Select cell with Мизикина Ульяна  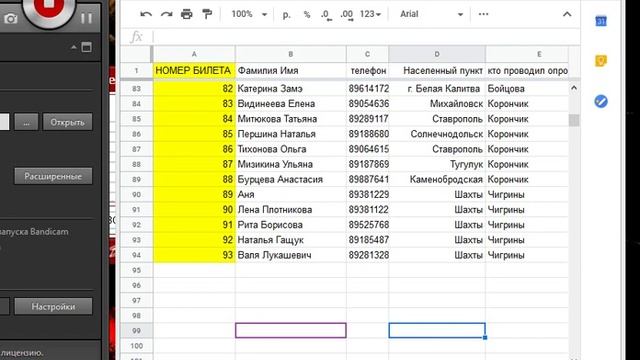[291, 164]
